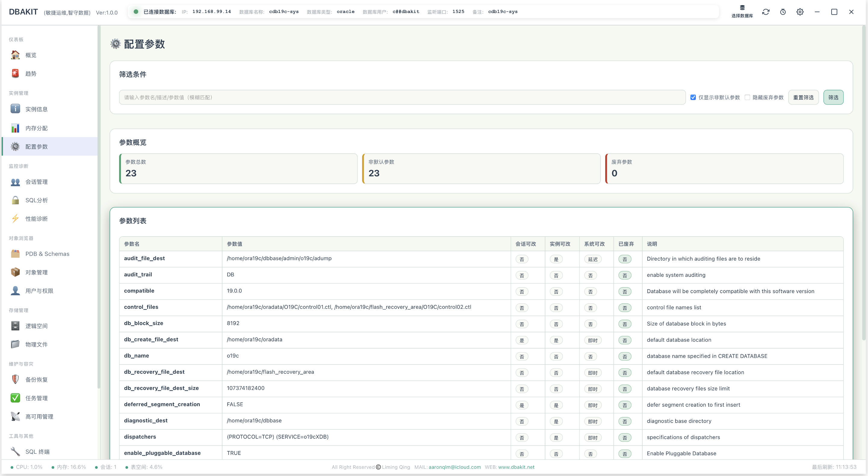The width and height of the screenshot is (868, 476).
Task: Select the db_recovery_file_dest_size parameter name
Action: point(161,388)
